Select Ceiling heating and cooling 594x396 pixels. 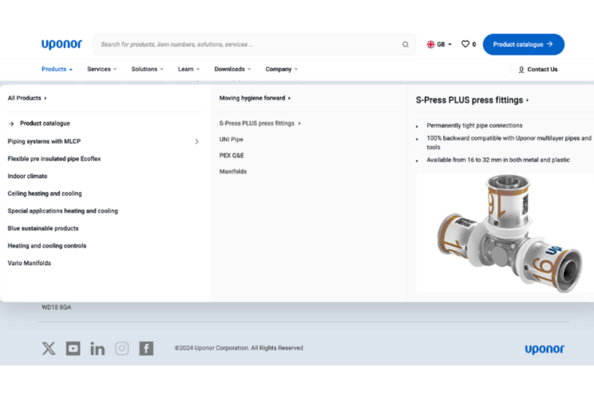tap(45, 194)
